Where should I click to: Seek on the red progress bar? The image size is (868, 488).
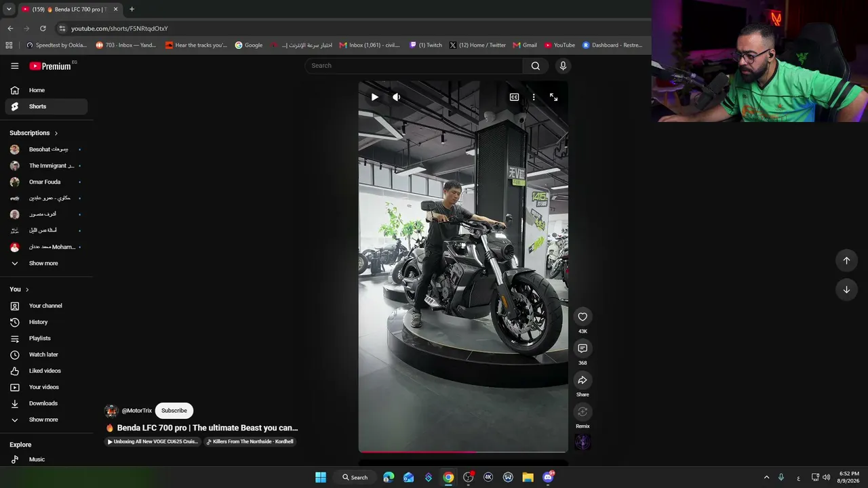[463, 451]
